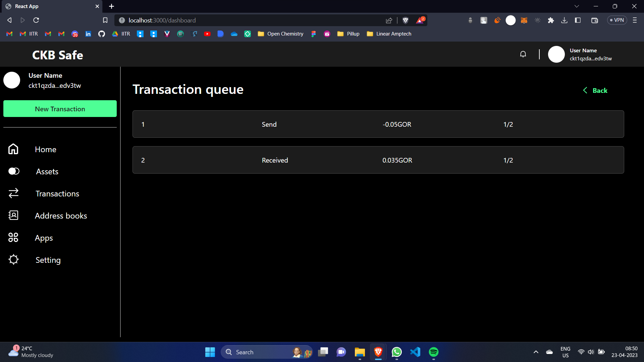The height and width of the screenshot is (362, 644).
Task: Click the Apps grid icon
Action: (13, 238)
